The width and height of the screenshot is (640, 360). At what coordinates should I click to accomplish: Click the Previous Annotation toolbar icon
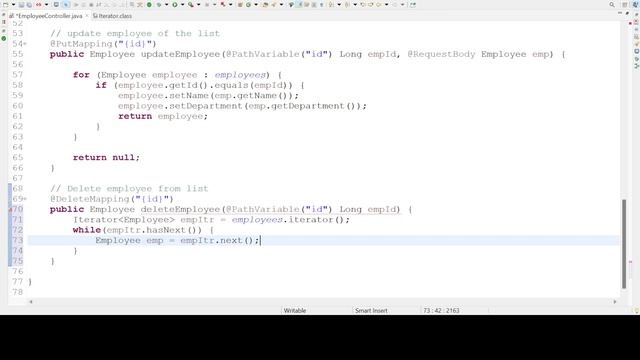(347, 4)
